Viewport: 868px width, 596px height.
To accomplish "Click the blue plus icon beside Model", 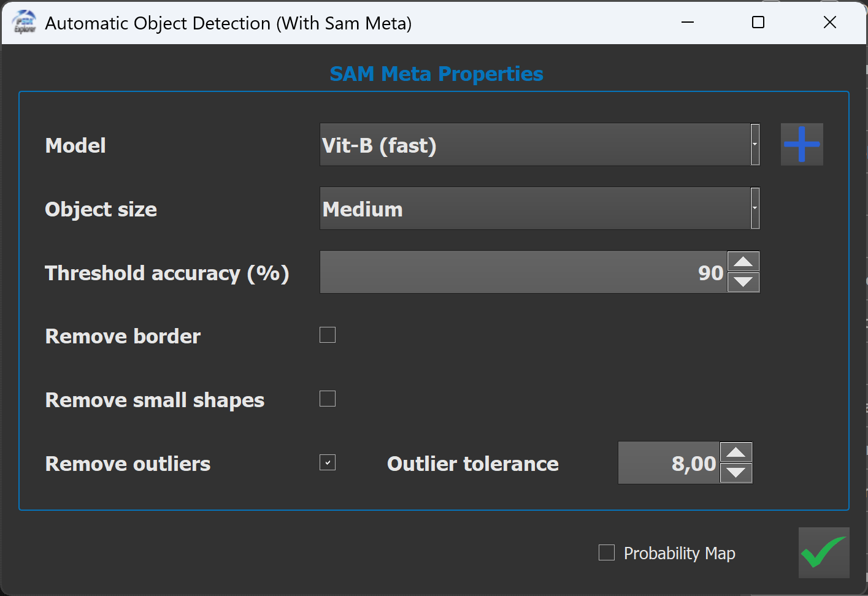I will click(x=801, y=145).
